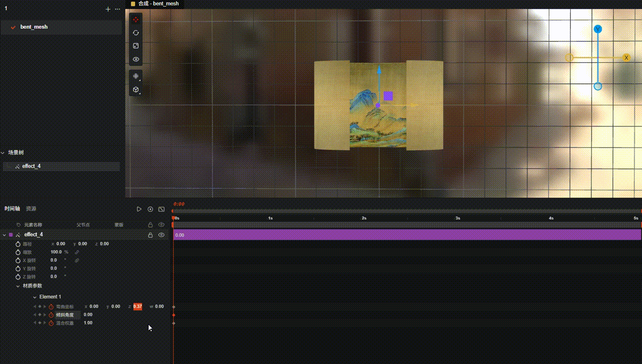
Task: Click the purple effect_4 timeline clip bar
Action: [407, 235]
